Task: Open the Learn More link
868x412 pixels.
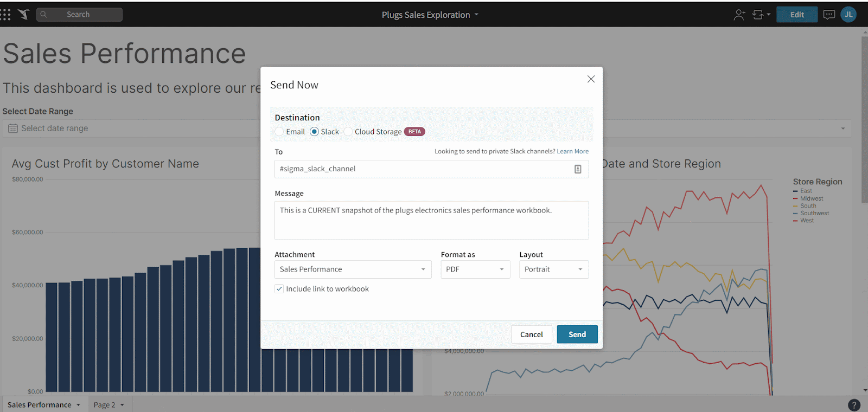Action: point(572,152)
